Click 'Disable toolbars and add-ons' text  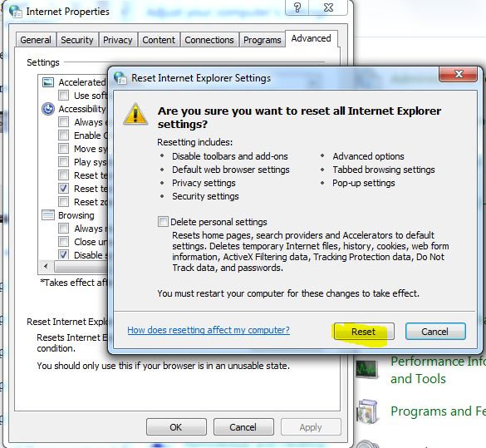click(x=230, y=156)
